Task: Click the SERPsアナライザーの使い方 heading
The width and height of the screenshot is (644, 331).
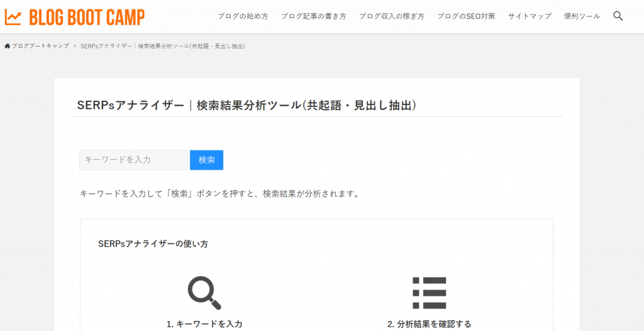Action: [x=153, y=244]
